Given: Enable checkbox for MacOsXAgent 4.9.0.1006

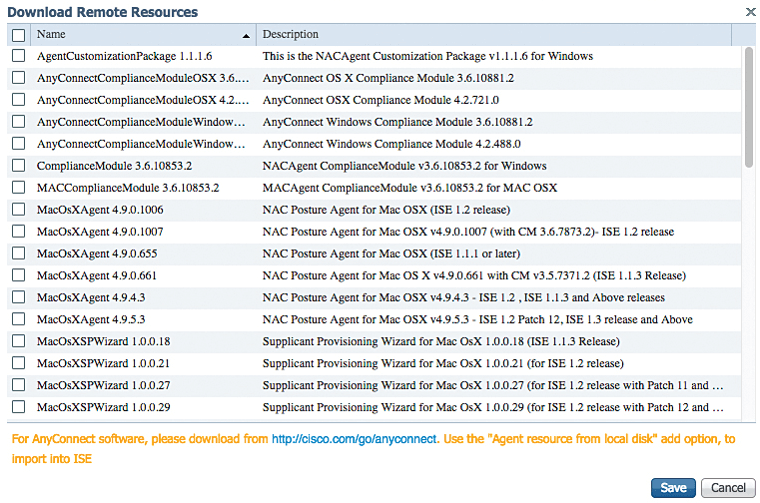Looking at the screenshot, I should coord(18,210).
